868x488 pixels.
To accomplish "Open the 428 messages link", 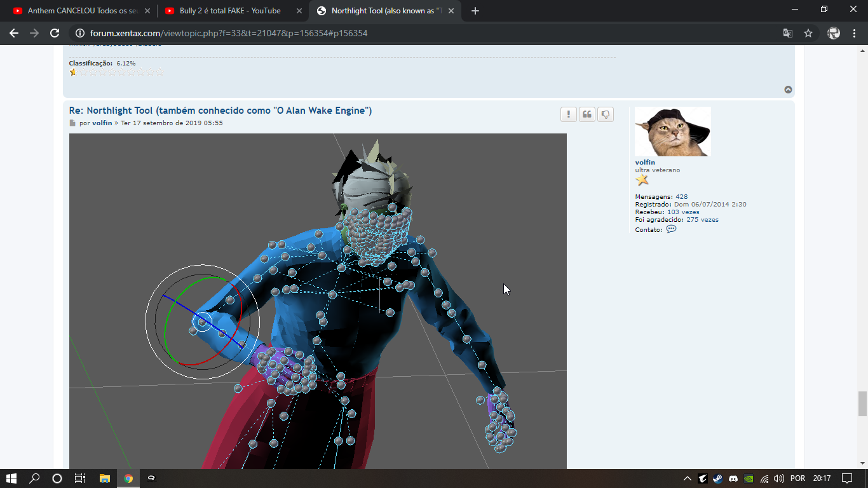I will [x=681, y=197].
